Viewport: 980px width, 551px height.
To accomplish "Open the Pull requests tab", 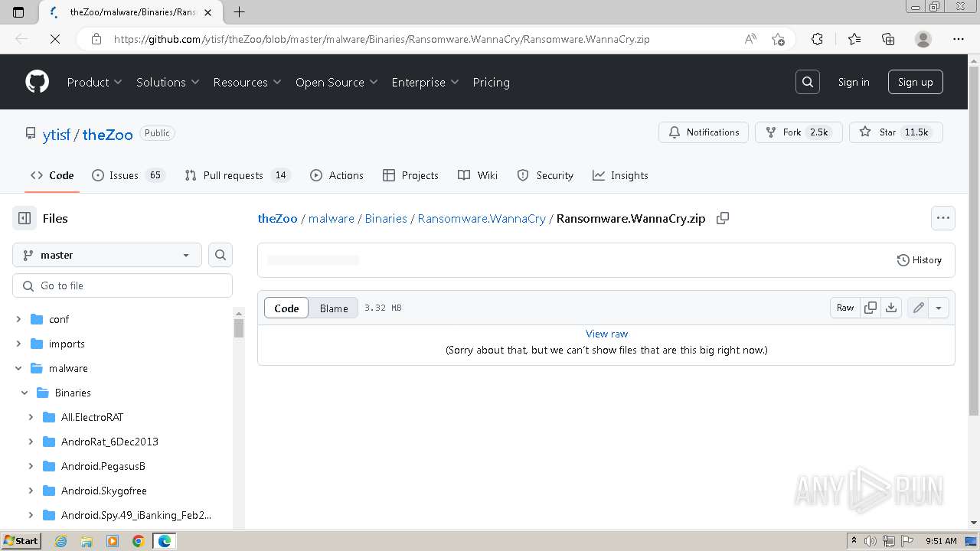I will pyautogui.click(x=237, y=175).
